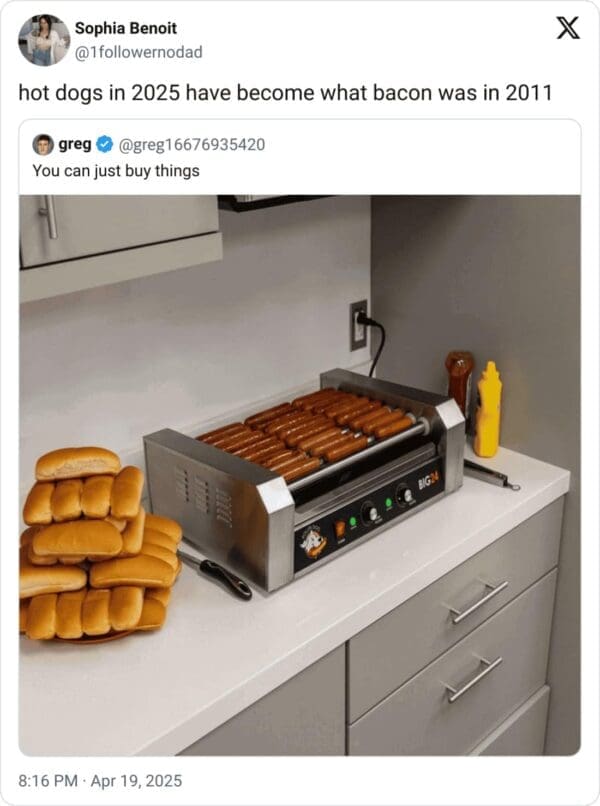Click greg's small profile avatar
This screenshot has height=806, width=600.
pos(43,144)
